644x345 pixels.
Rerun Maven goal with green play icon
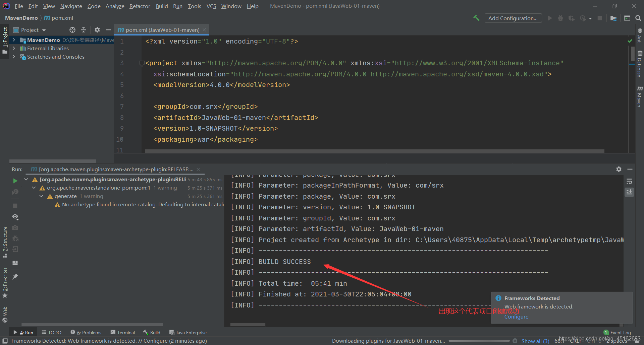tap(15, 181)
